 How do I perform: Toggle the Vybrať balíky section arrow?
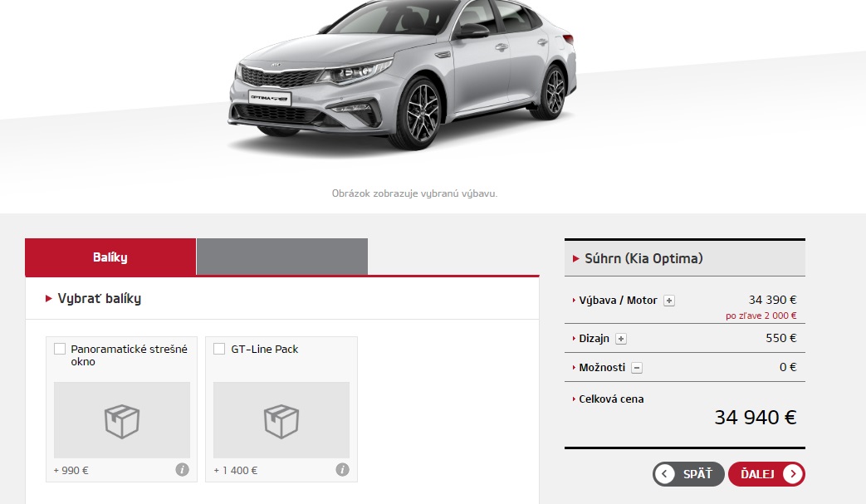pos(49,299)
